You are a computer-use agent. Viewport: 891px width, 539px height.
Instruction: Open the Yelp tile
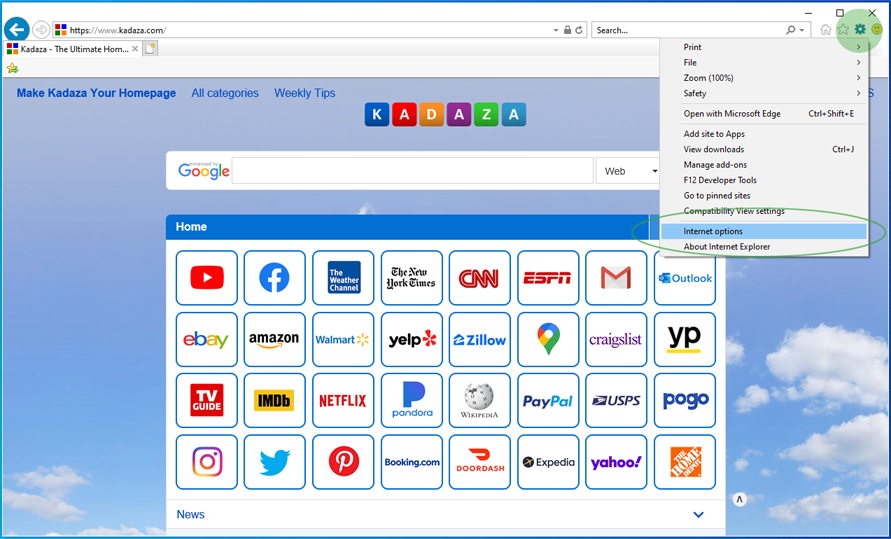[x=411, y=340]
